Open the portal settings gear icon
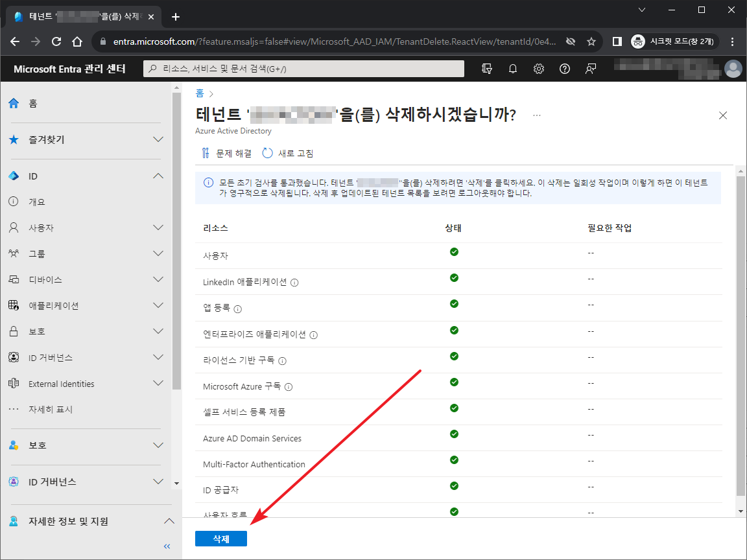747x560 pixels. click(538, 69)
